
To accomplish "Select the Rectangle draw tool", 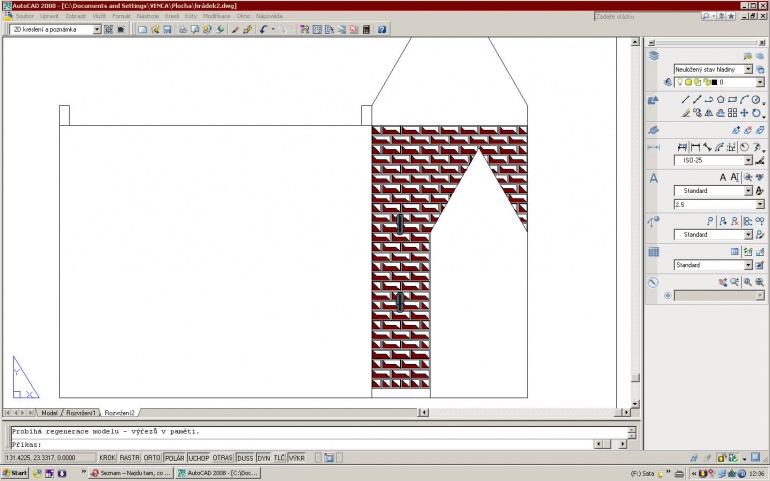I will [732, 100].
